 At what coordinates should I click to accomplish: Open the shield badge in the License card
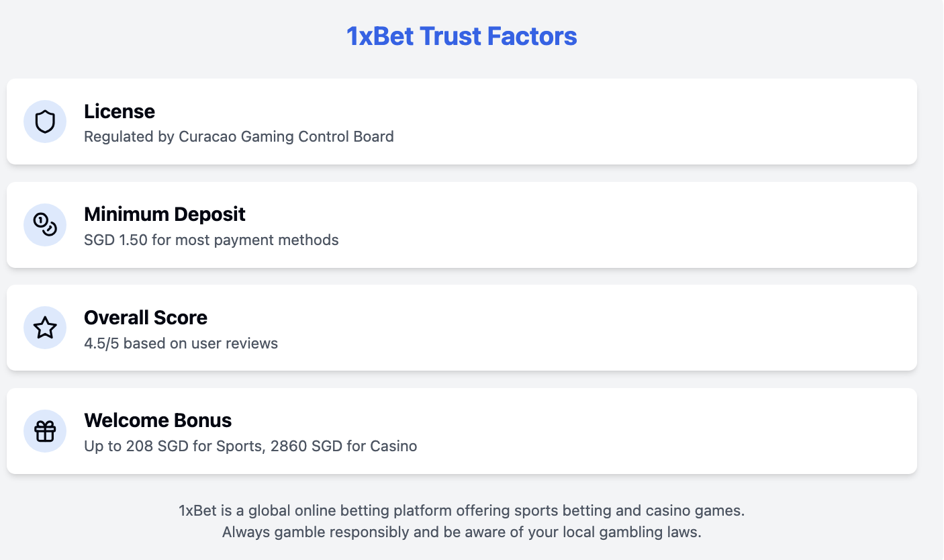click(x=44, y=122)
